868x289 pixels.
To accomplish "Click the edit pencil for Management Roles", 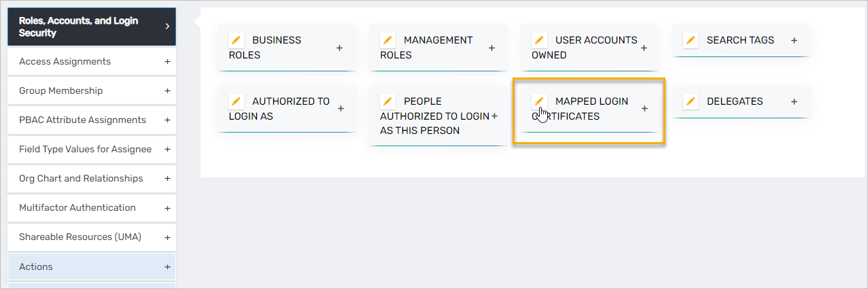I will pos(387,40).
